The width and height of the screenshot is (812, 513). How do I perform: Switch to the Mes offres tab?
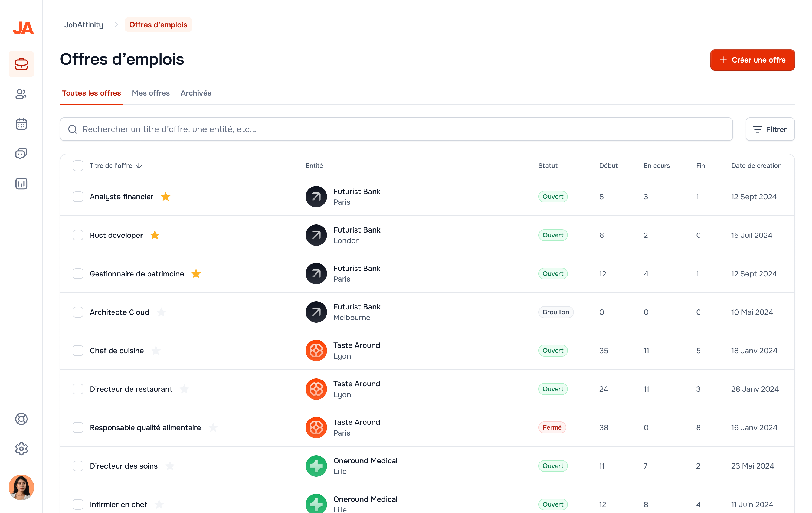151,93
